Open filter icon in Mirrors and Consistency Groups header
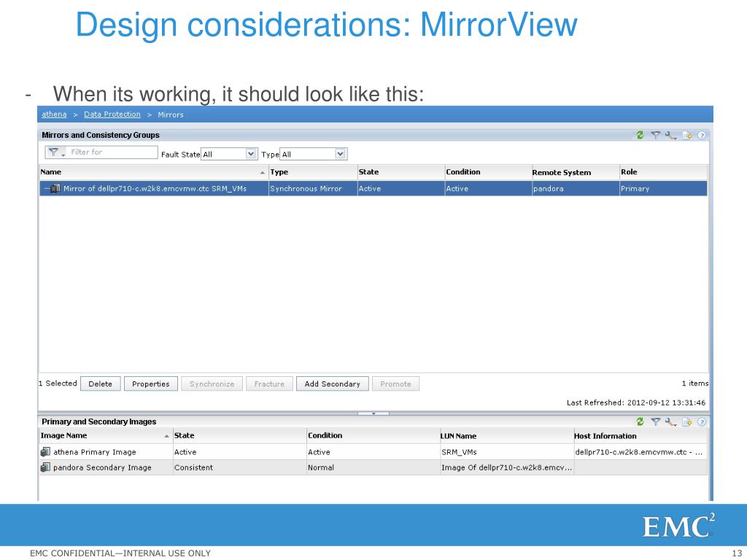The height and width of the screenshot is (560, 747). point(656,135)
